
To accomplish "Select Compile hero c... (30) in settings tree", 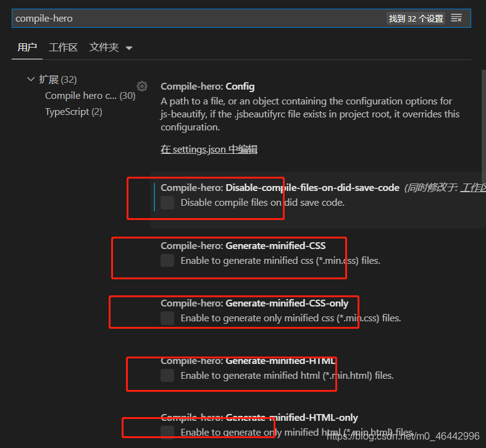I will 90,96.
